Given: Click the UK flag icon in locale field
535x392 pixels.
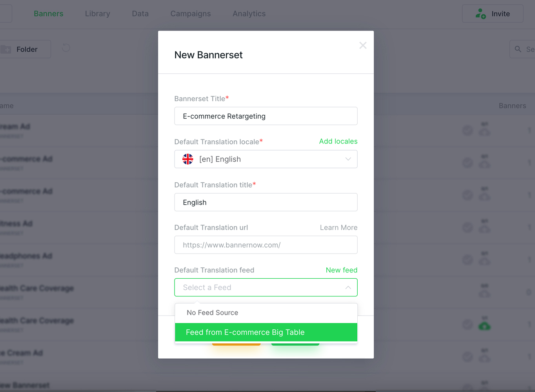Looking at the screenshot, I should 188,159.
